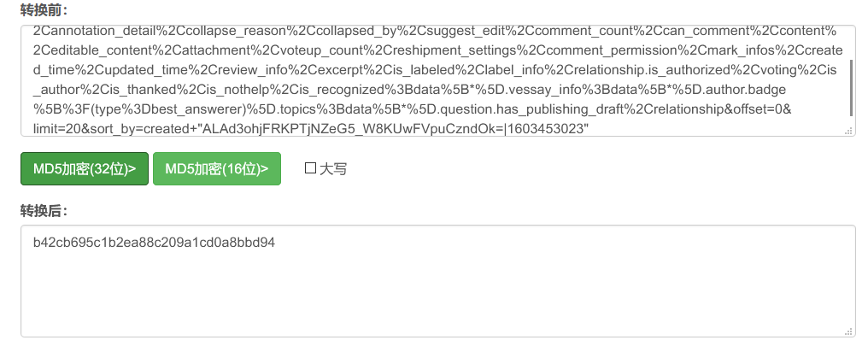
Task: Click the MD5加密(32位) button
Action: point(85,169)
